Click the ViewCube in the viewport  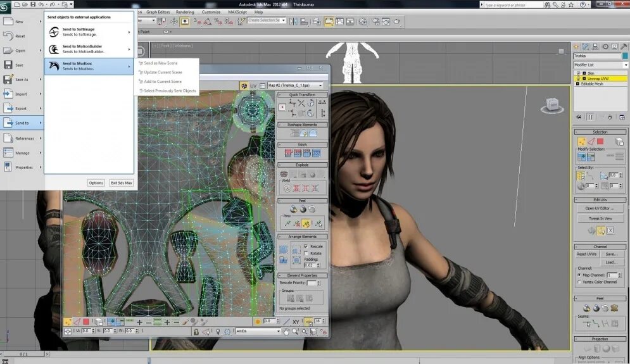(553, 105)
